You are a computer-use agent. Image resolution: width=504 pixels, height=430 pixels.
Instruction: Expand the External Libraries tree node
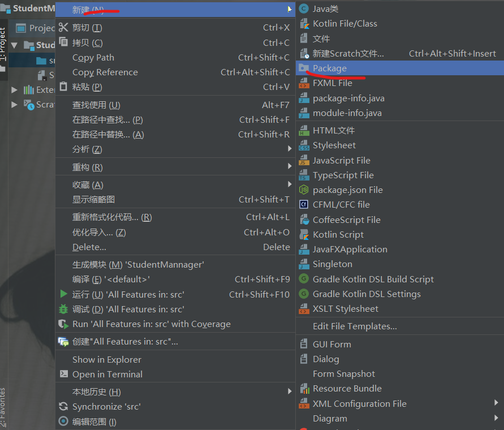coord(14,90)
